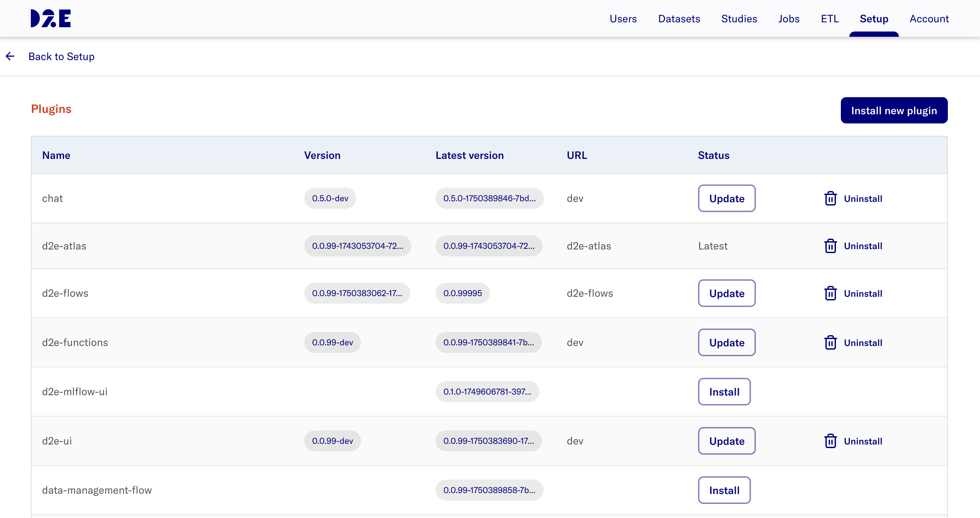Update the d2e-ui plugin
Screen dimensions: 980x518
pyautogui.click(x=727, y=441)
